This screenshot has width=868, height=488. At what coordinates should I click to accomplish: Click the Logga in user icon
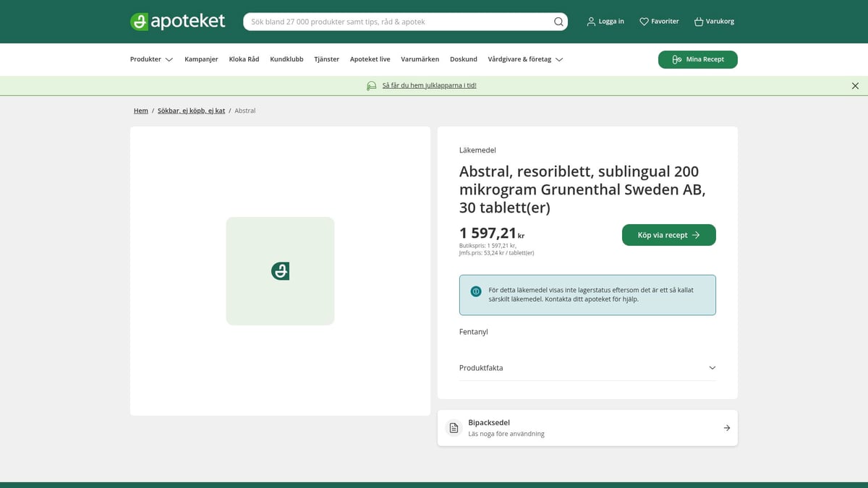(x=591, y=22)
